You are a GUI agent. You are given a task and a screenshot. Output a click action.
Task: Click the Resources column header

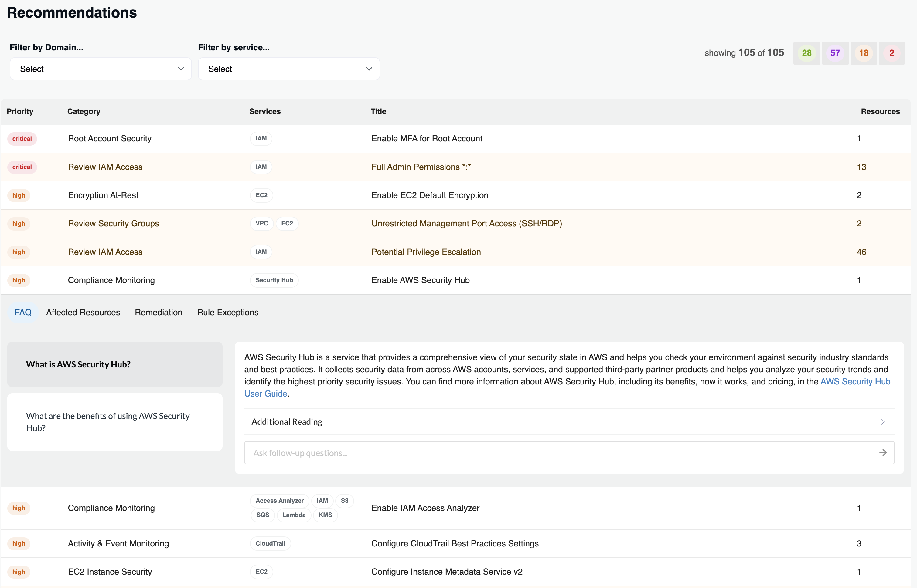880,111
